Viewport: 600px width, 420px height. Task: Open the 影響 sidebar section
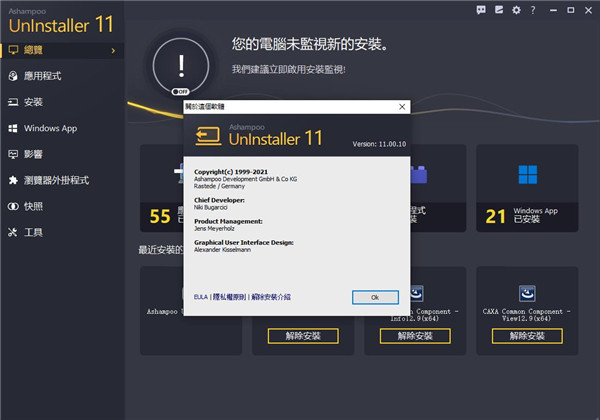pos(62,154)
